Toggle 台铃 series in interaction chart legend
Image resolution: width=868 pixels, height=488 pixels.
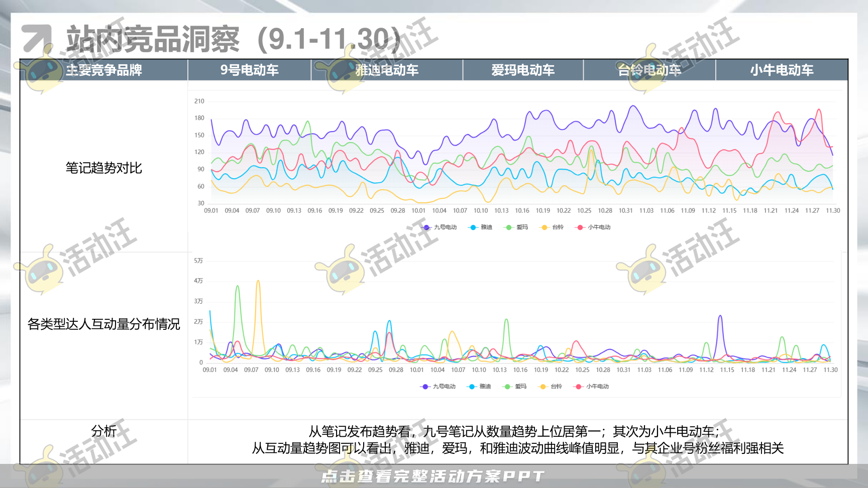tap(550, 387)
